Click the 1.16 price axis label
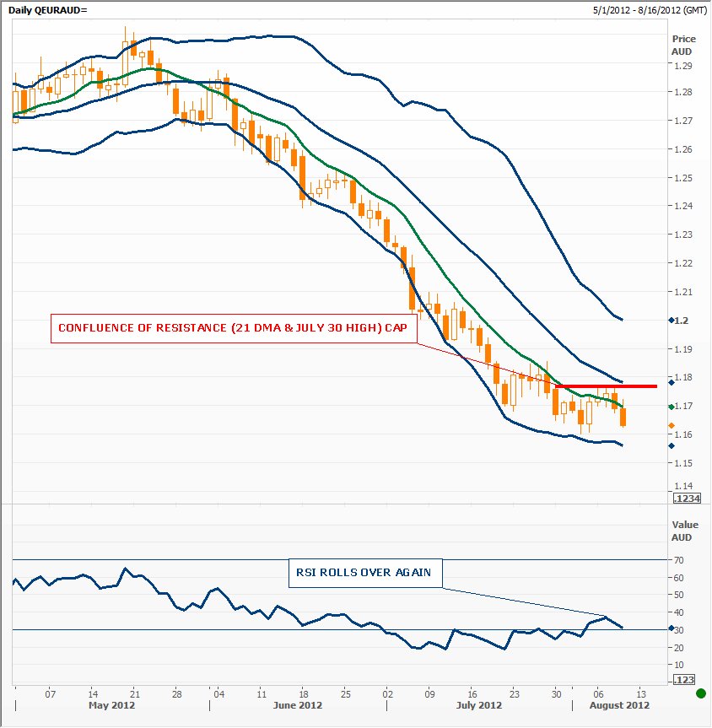Viewport: 712px width, 728px height. click(x=683, y=434)
